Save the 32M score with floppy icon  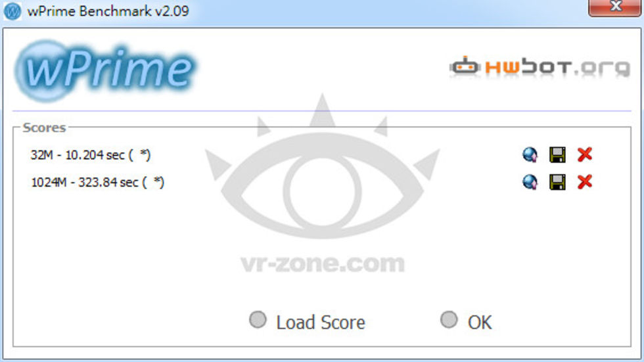click(557, 155)
